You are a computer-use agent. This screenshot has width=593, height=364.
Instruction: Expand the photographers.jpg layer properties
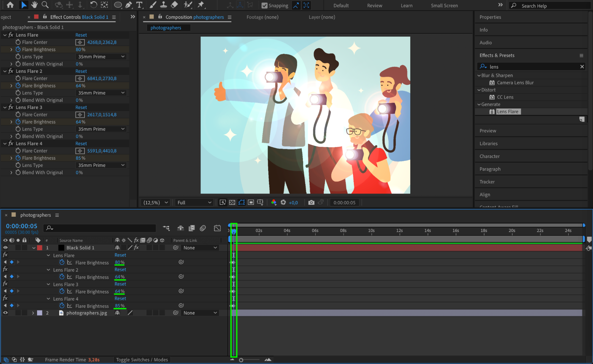(33, 313)
